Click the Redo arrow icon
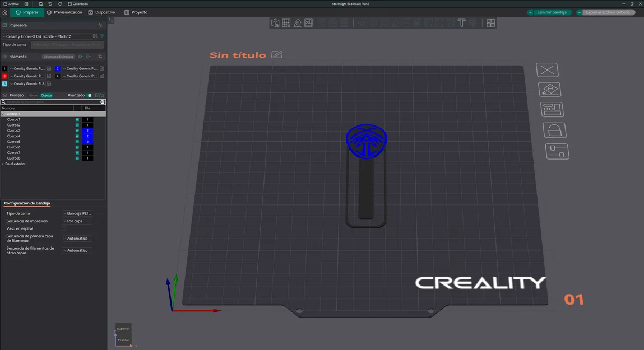This screenshot has height=350, width=644. [60, 4]
